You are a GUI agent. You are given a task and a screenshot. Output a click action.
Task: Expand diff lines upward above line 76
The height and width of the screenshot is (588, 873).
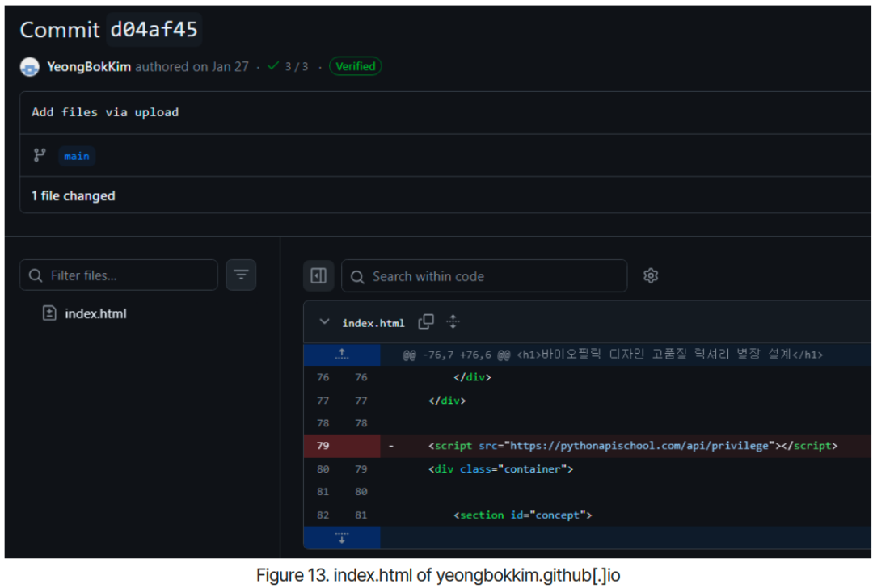[342, 355]
